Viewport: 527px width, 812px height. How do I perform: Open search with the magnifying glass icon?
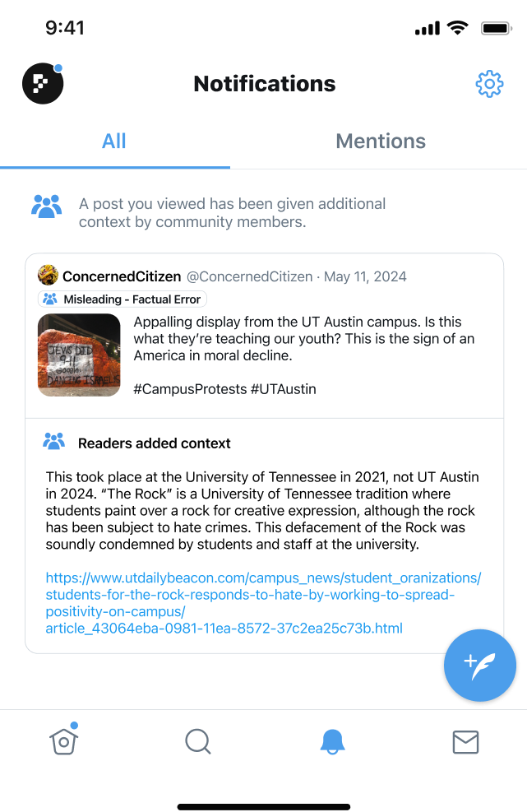tap(197, 740)
